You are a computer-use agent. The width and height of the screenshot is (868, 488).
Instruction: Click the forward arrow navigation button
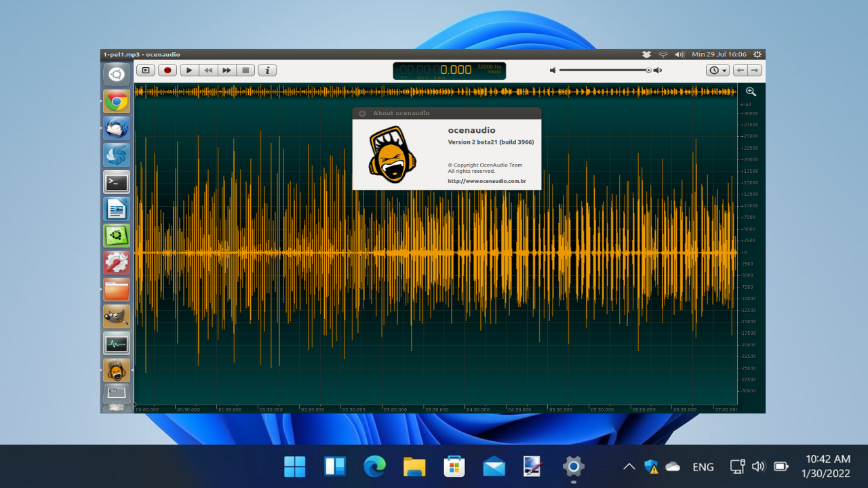755,70
